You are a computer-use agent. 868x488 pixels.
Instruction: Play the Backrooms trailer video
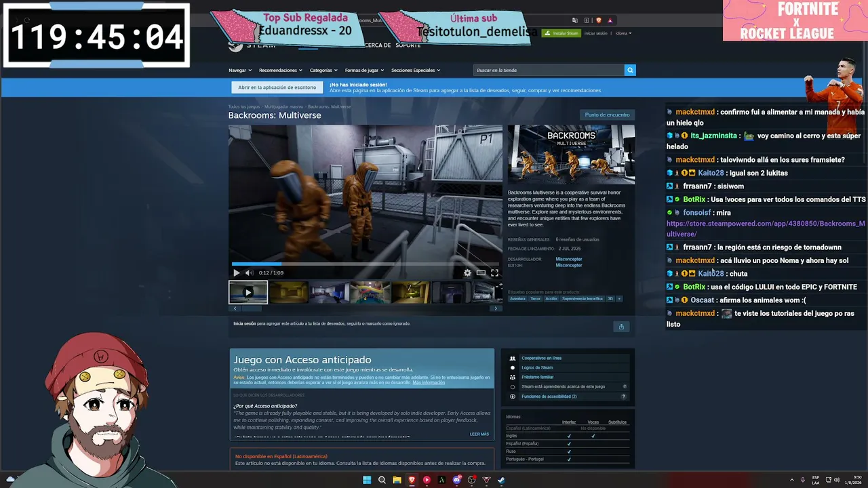(236, 272)
